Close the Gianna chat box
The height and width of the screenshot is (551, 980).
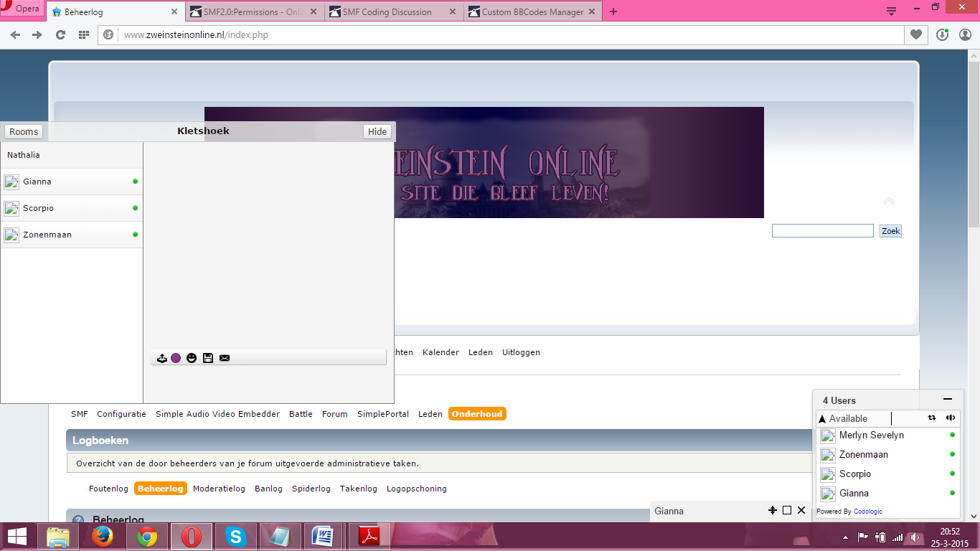(x=801, y=510)
